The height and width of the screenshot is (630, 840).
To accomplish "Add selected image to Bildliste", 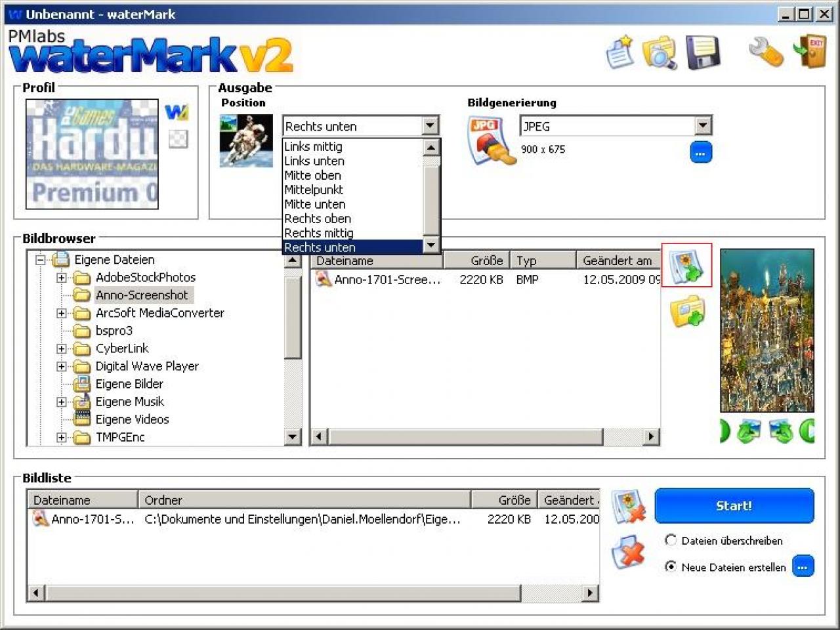I will pos(686,265).
